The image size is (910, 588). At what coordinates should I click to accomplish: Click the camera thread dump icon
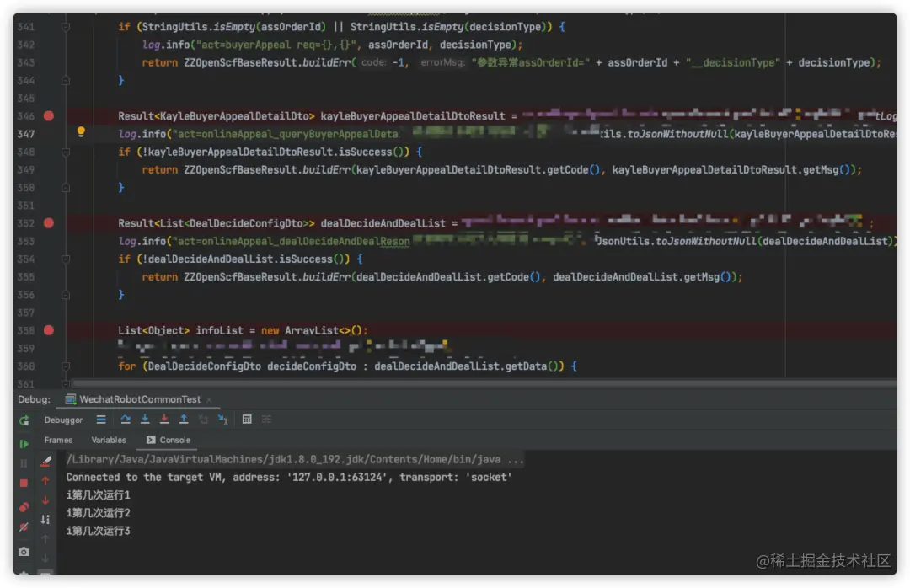pos(24,552)
